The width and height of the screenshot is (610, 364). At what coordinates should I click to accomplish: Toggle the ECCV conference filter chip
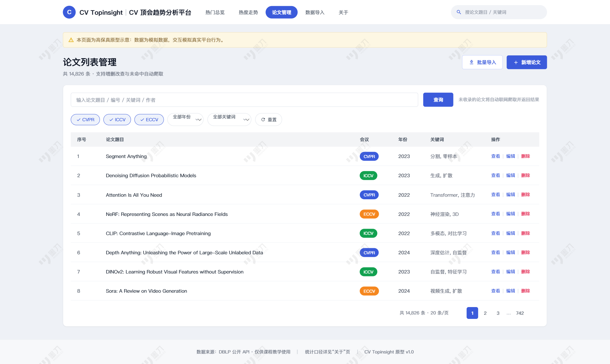pyautogui.click(x=149, y=120)
